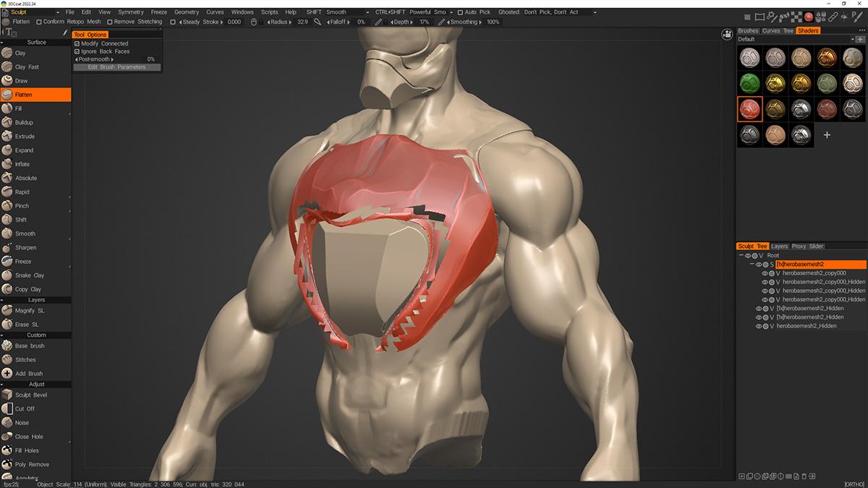
Task: Enable the Steady Stroke checkbox
Action: pyautogui.click(x=173, y=22)
